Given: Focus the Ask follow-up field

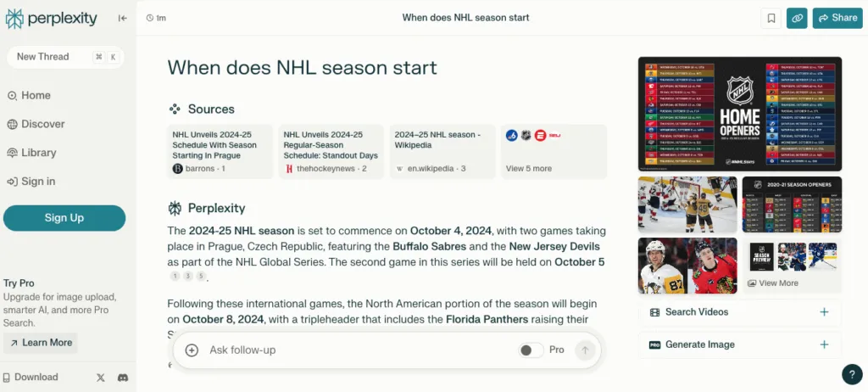Looking at the screenshot, I should 359,350.
